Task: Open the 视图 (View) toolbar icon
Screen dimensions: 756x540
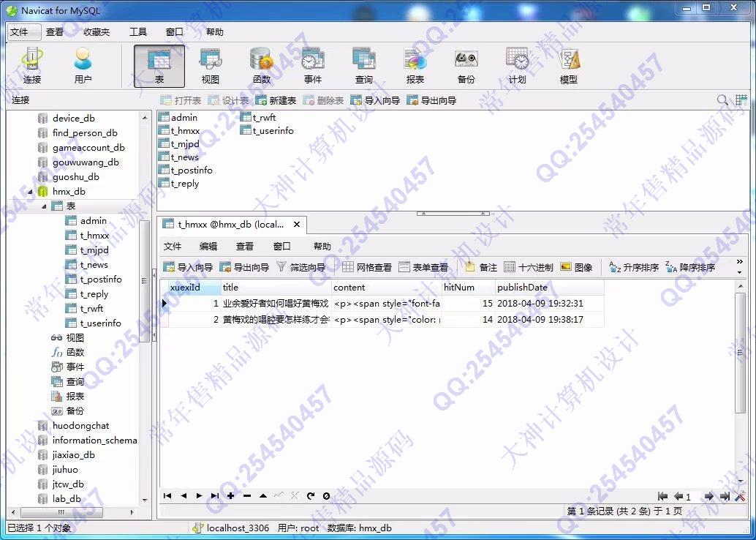Action: pyautogui.click(x=211, y=66)
